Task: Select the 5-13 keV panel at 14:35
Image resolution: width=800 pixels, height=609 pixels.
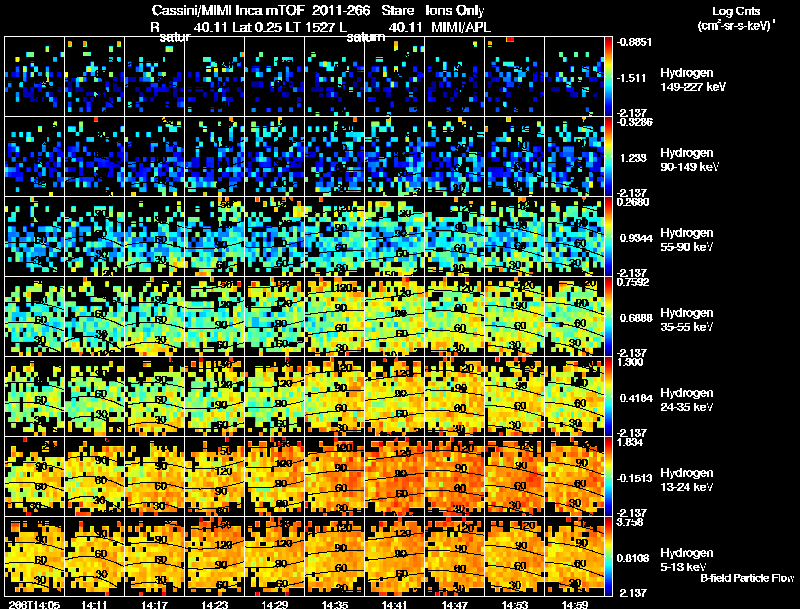Action: [335, 557]
